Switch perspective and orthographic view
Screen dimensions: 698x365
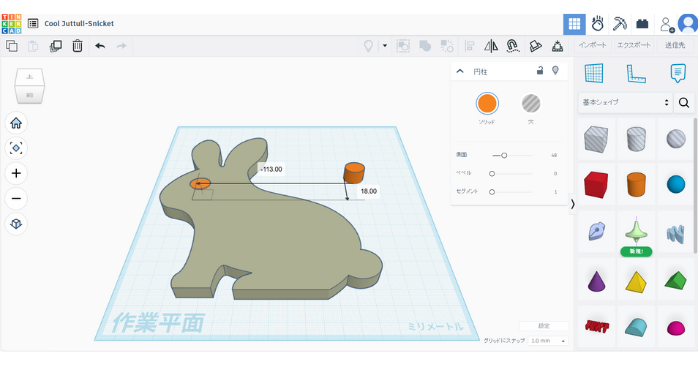click(16, 224)
